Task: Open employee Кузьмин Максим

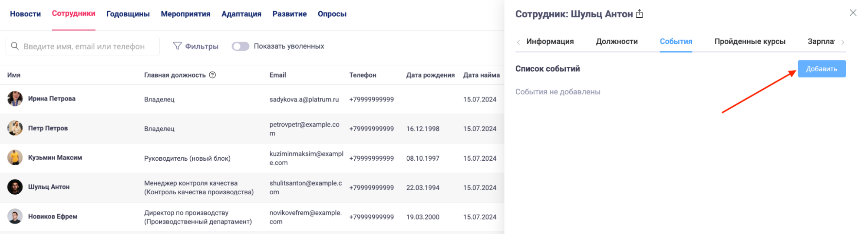Action: [55, 158]
